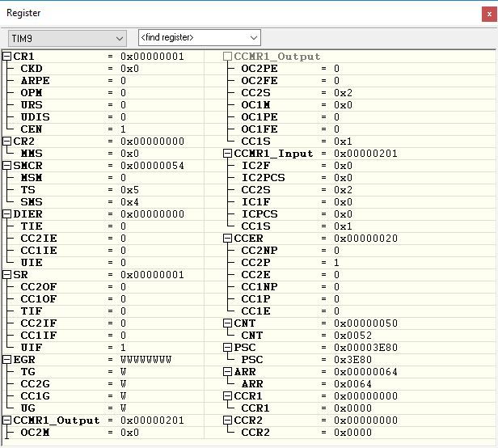Collapse the CCR1 register node
Image resolution: width=498 pixels, height=448 pixels.
tap(227, 396)
